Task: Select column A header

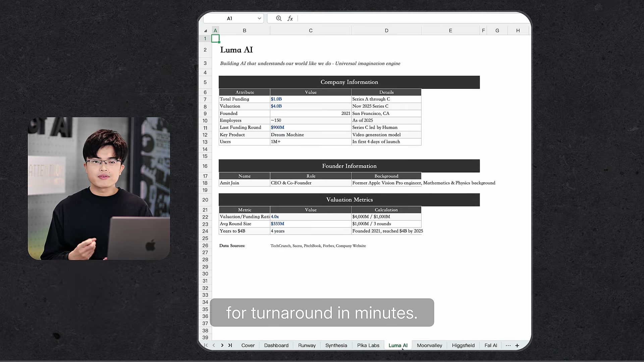Action: [215, 31]
